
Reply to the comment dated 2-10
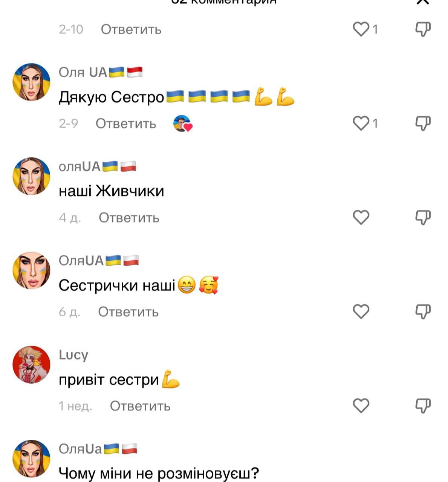(131, 29)
